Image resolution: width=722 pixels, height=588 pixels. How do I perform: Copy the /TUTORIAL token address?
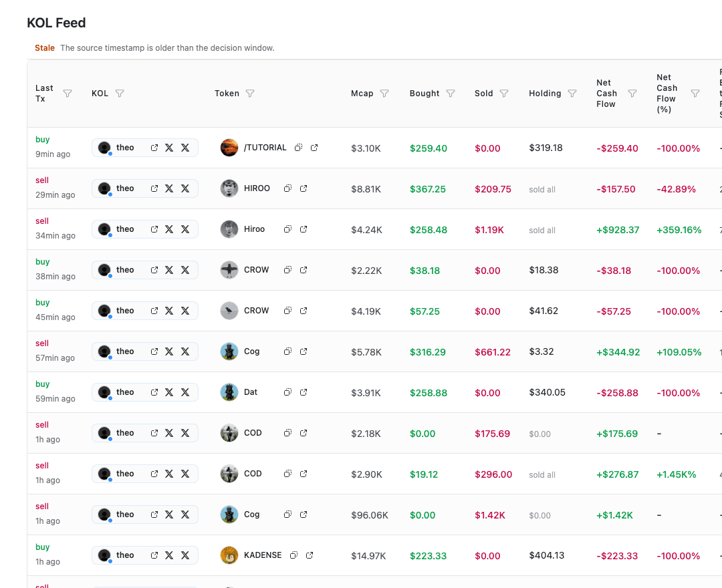click(298, 148)
